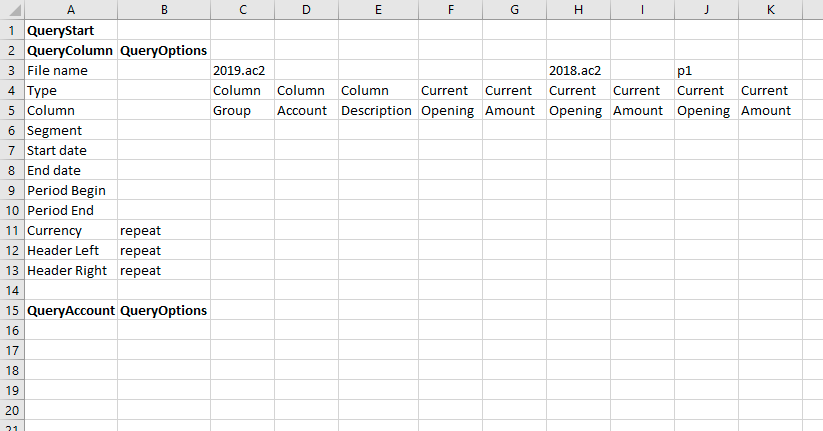Click the 2018.ac2 file name cell
This screenshot has height=431, width=823.
click(x=578, y=71)
